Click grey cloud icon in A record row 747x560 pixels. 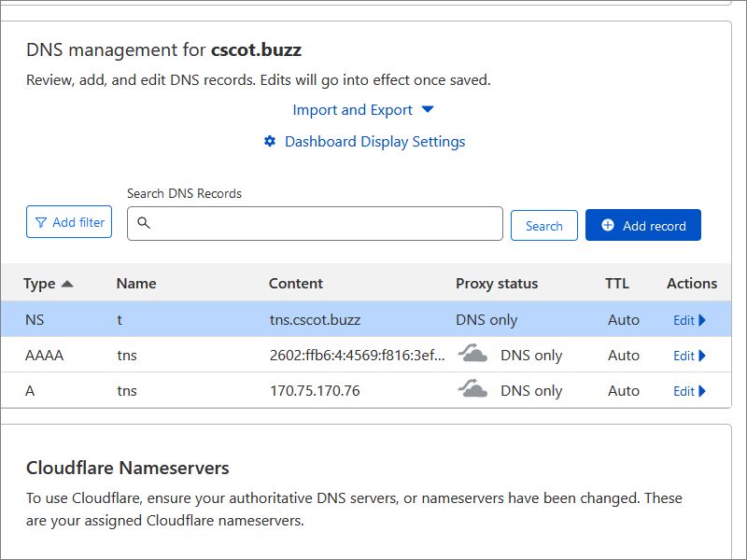pos(472,389)
